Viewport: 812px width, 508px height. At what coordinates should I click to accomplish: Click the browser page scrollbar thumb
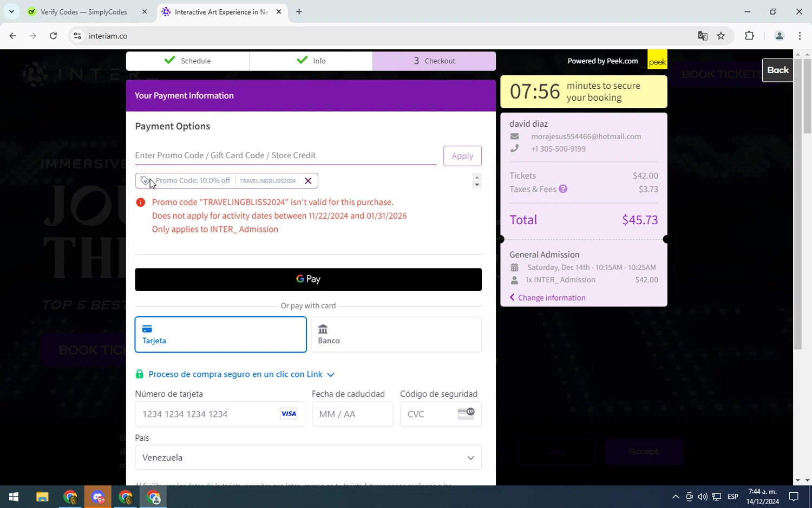807,96
